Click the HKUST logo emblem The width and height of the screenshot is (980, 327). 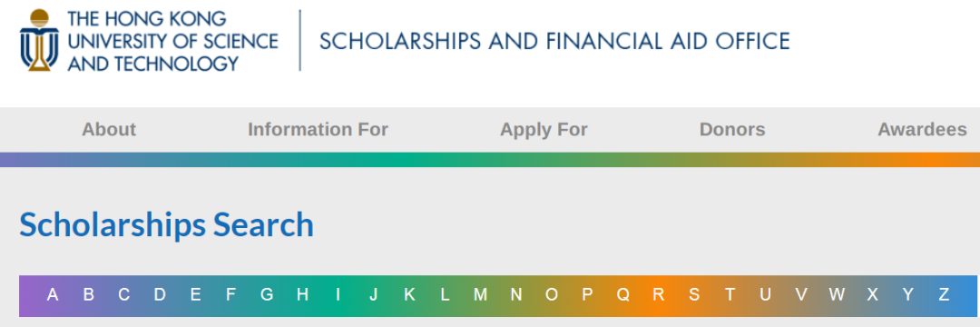point(39,40)
